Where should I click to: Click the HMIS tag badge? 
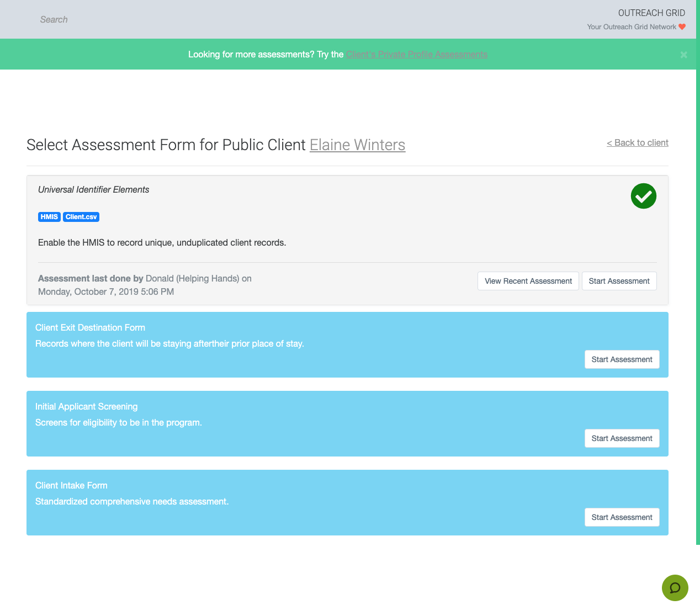pyautogui.click(x=49, y=217)
